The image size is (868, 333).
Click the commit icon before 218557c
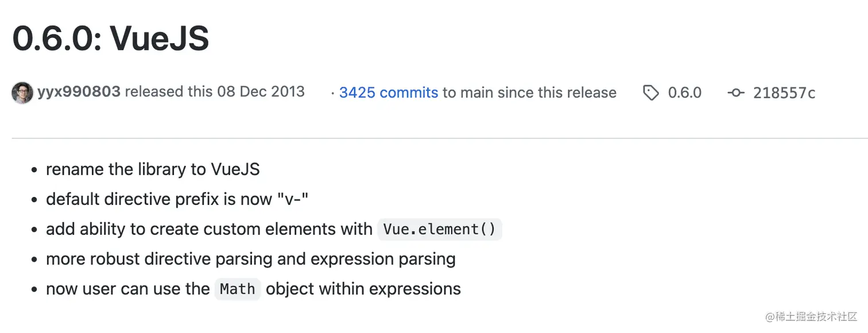(736, 93)
